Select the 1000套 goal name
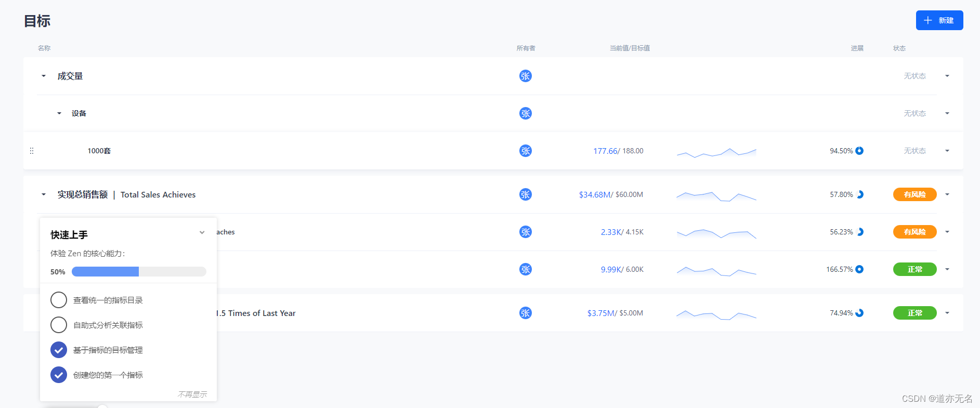980x408 pixels. (x=99, y=151)
